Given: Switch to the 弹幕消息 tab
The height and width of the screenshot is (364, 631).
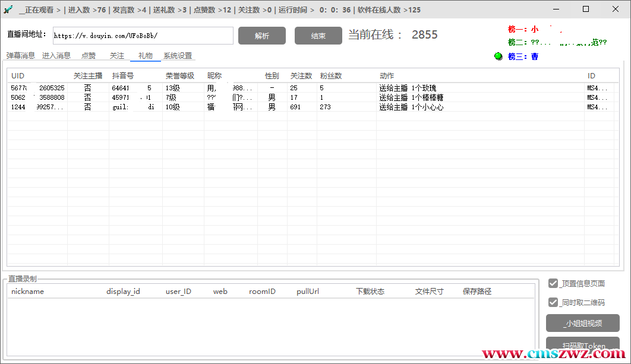Looking at the screenshot, I should [x=21, y=56].
